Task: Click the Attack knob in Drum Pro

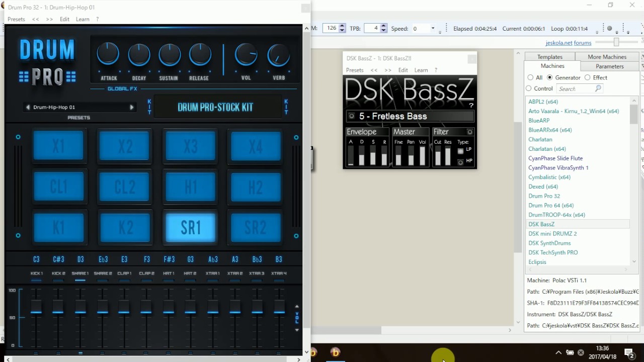Action: [108, 54]
